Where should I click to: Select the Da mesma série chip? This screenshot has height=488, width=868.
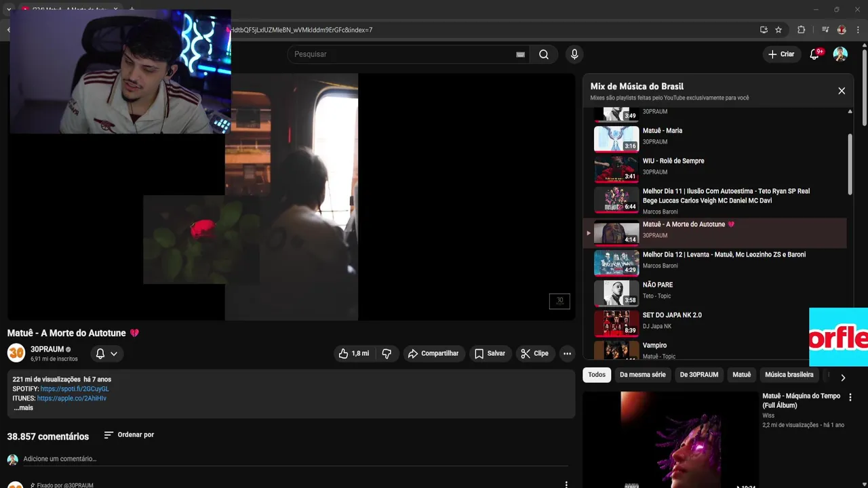tap(643, 375)
